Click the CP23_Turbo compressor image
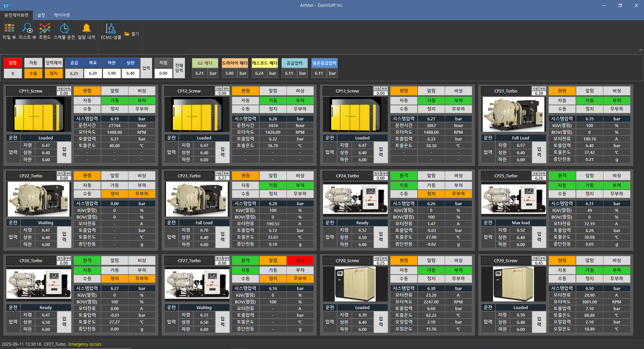The height and width of the screenshot is (349, 644). (x=197, y=199)
